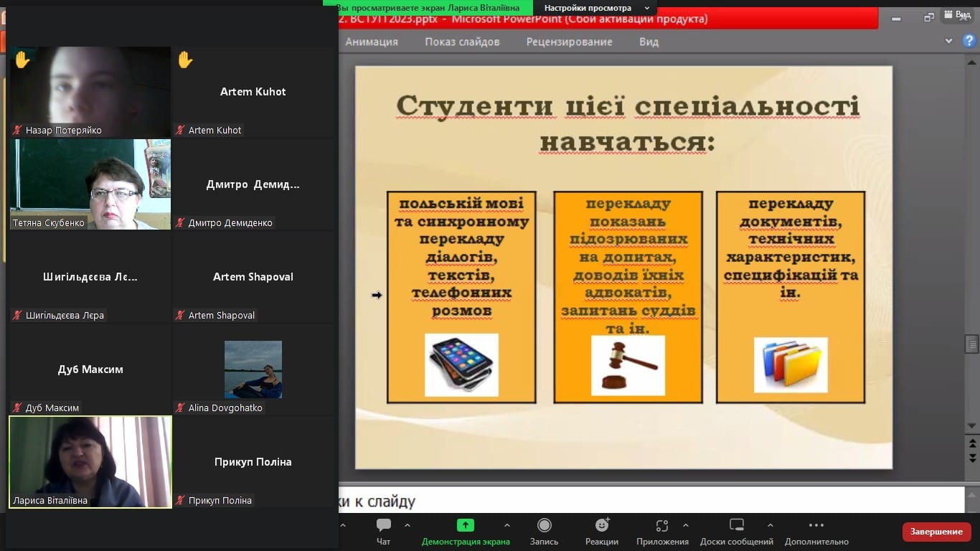
Task: Go to next slide with double-down arrow
Action: pos(972,458)
